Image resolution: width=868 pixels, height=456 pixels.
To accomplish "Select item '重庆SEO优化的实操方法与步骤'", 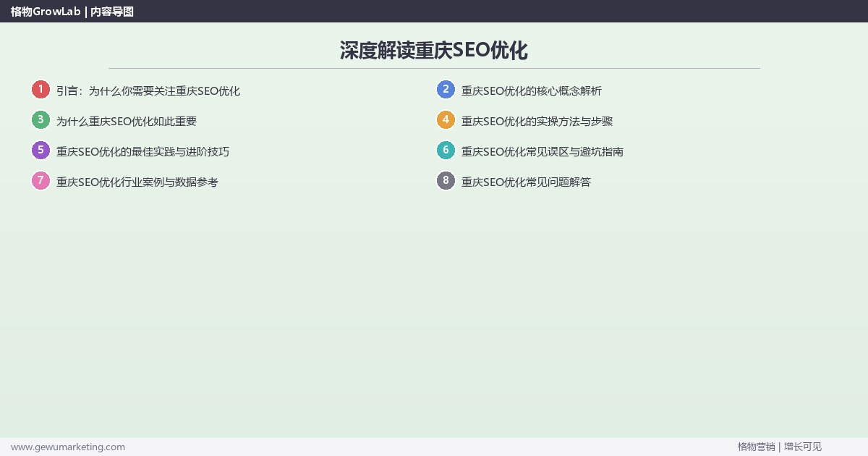I will 537,122.
